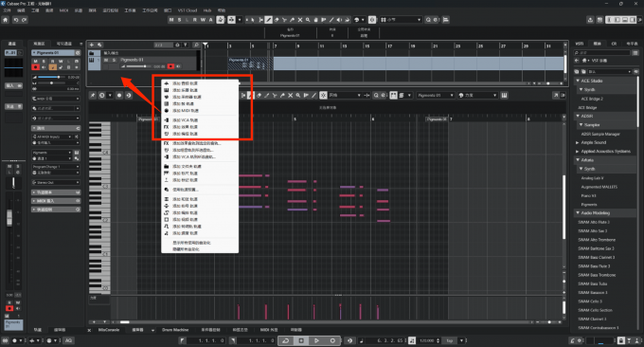Choose Add Instrument Track in the context menu

(x=200, y=90)
